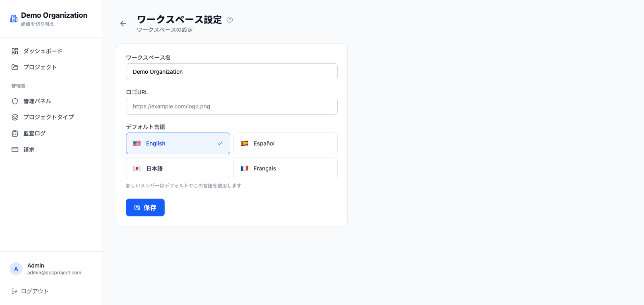Click the 管理者 section heading

[x=18, y=86]
